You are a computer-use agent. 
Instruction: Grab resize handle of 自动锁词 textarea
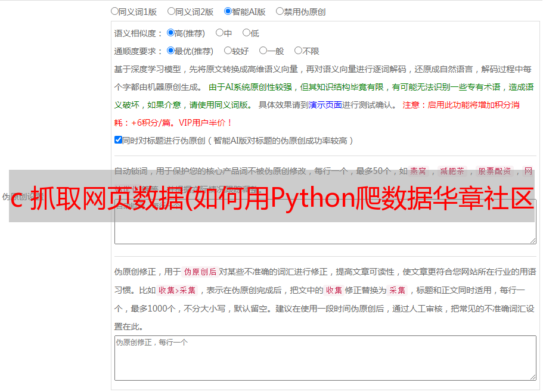(x=533, y=241)
